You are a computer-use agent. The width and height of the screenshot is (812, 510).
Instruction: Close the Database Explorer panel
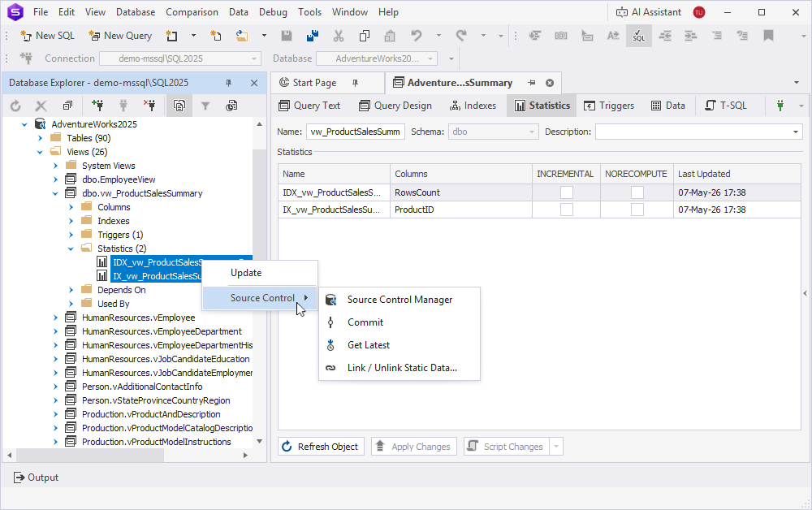(x=254, y=83)
